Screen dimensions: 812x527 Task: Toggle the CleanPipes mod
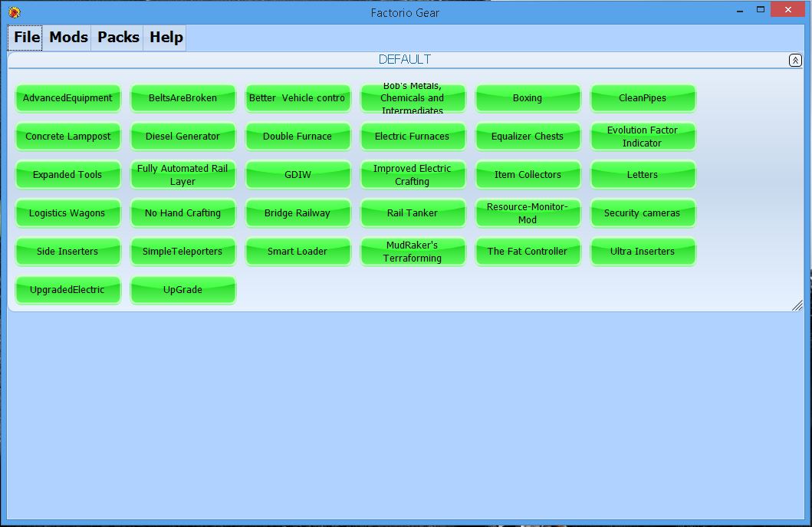click(x=643, y=98)
